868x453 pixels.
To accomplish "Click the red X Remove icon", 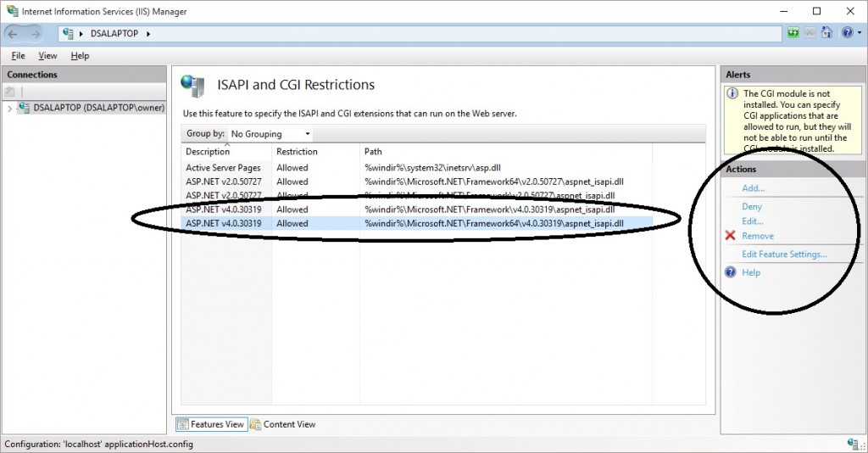I will (x=730, y=236).
